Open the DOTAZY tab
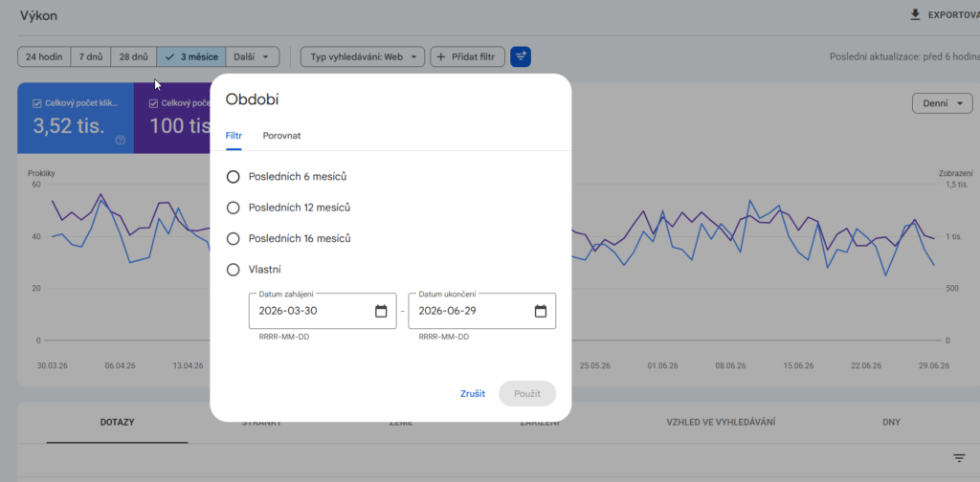980x482 pixels. (118, 423)
